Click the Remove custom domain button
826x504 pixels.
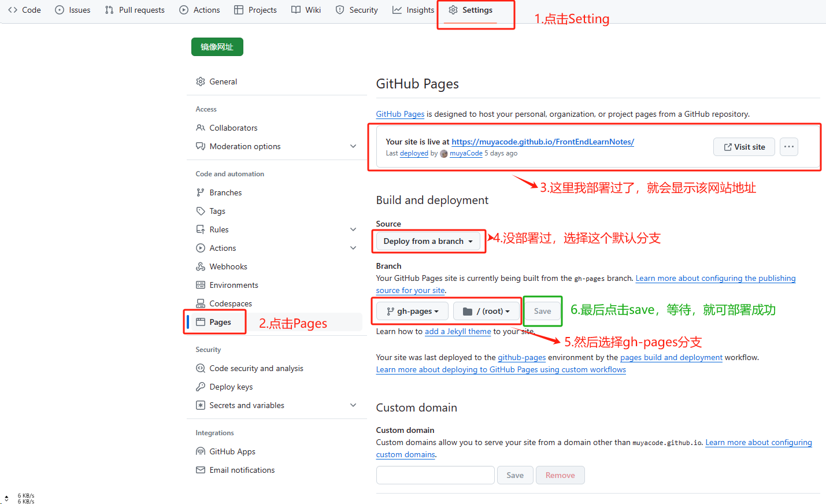click(x=560, y=475)
